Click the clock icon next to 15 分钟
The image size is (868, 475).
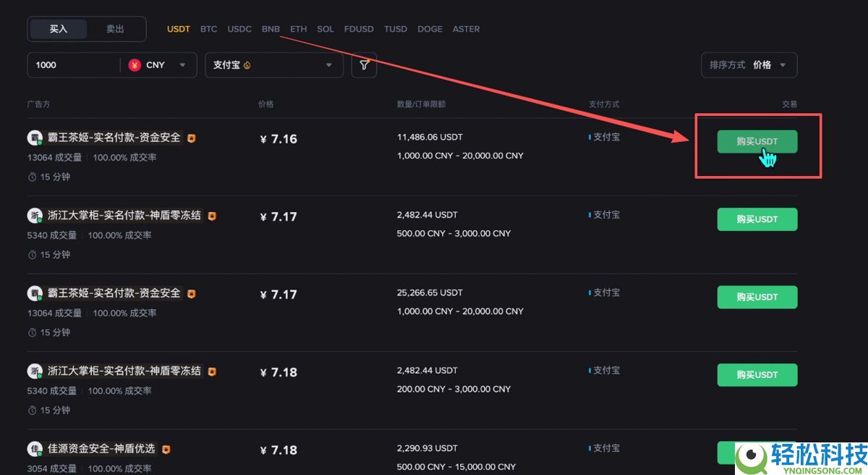pos(31,176)
